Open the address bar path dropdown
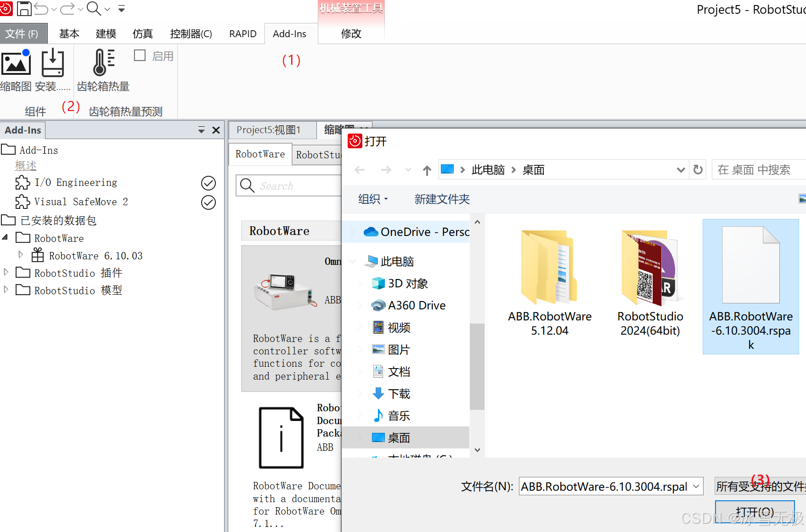This screenshot has width=806, height=532. (681, 170)
